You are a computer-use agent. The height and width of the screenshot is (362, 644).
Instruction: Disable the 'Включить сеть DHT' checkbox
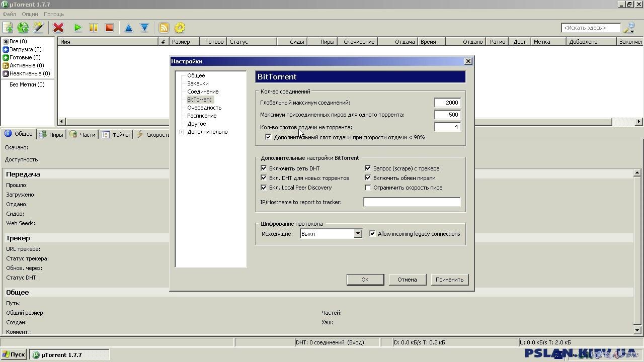pyautogui.click(x=264, y=168)
